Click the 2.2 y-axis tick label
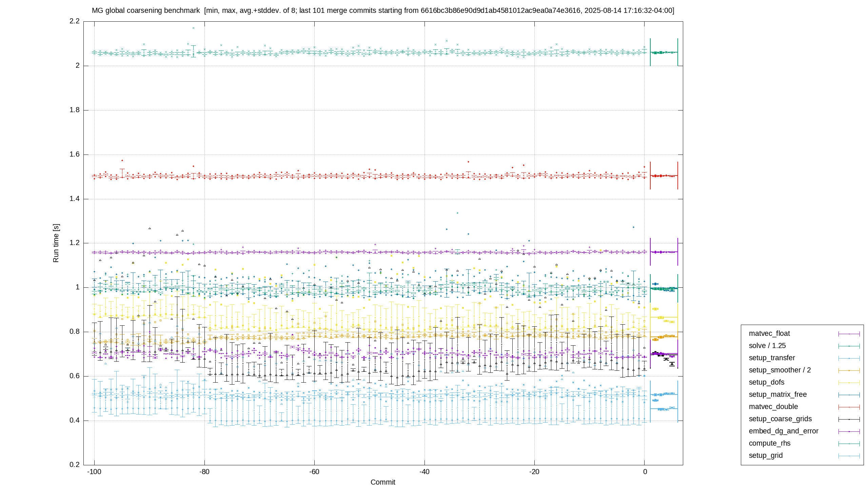The height and width of the screenshot is (488, 868). click(x=75, y=21)
